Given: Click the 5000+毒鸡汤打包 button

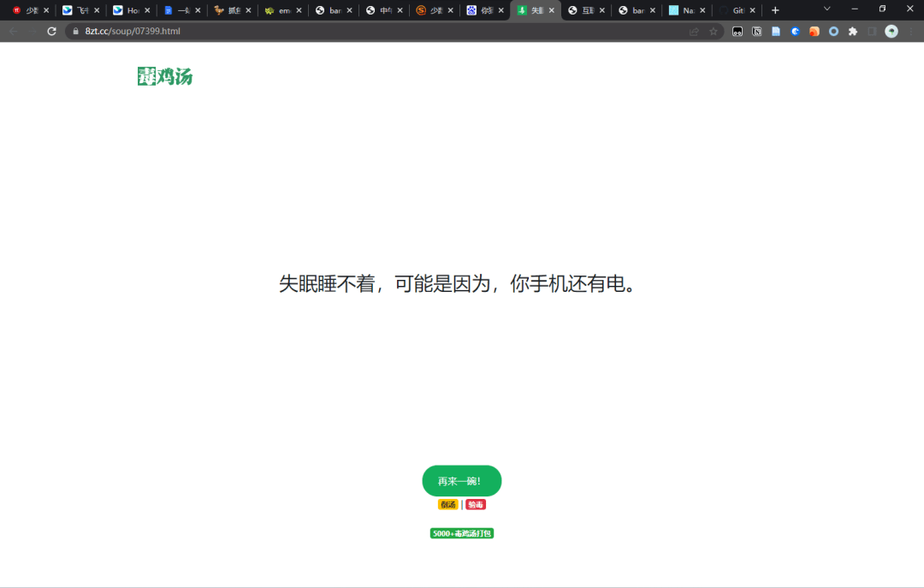Looking at the screenshot, I should point(462,532).
